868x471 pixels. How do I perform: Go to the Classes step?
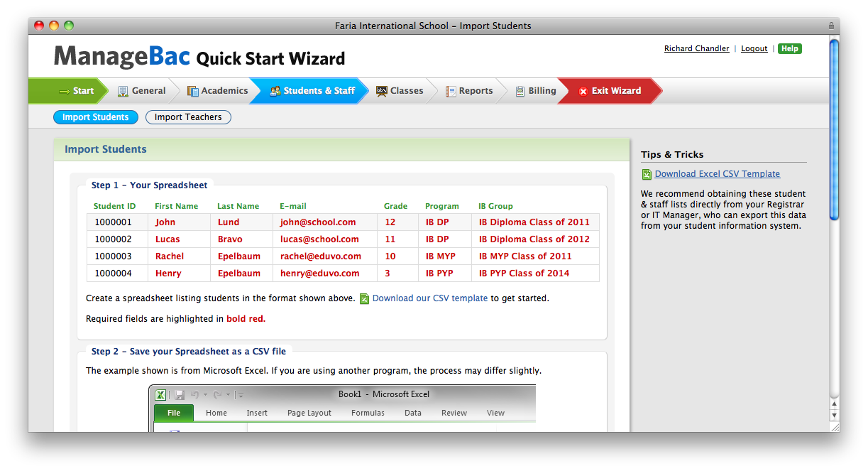[400, 91]
